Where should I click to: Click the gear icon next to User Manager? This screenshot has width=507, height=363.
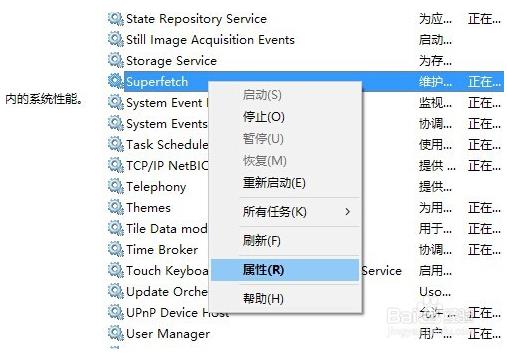click(116, 334)
